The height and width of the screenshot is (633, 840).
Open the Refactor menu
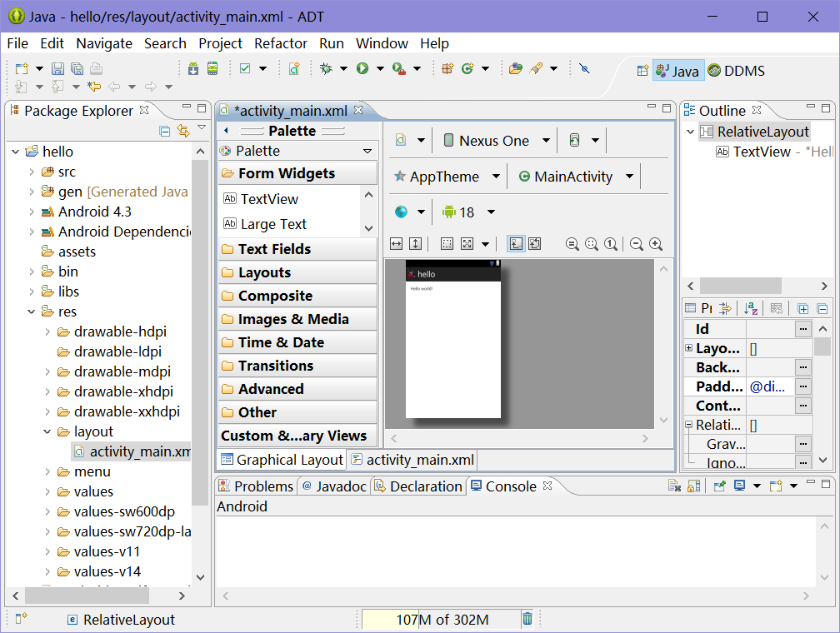pyautogui.click(x=281, y=43)
